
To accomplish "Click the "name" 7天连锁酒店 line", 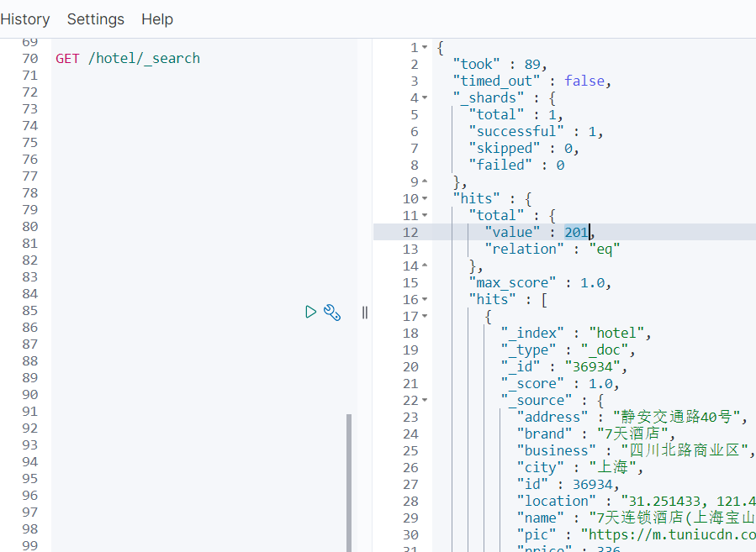I will pyautogui.click(x=636, y=518).
